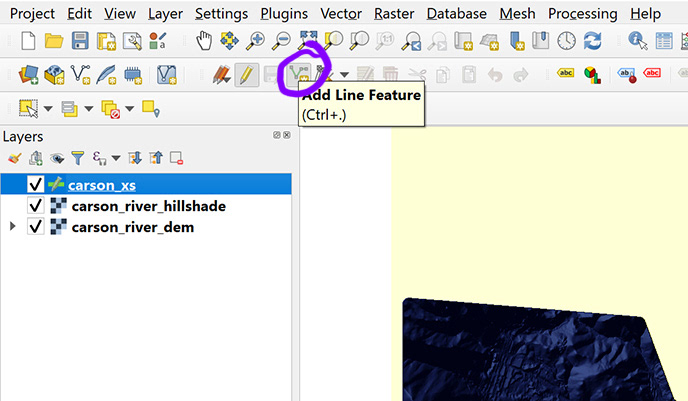Open the Layer menu

[165, 14]
